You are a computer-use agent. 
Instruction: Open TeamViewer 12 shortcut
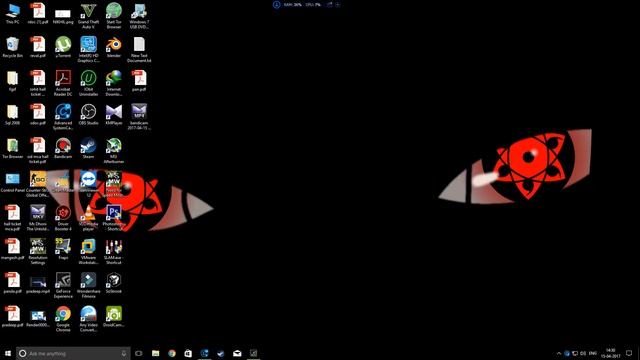pyautogui.click(x=88, y=184)
